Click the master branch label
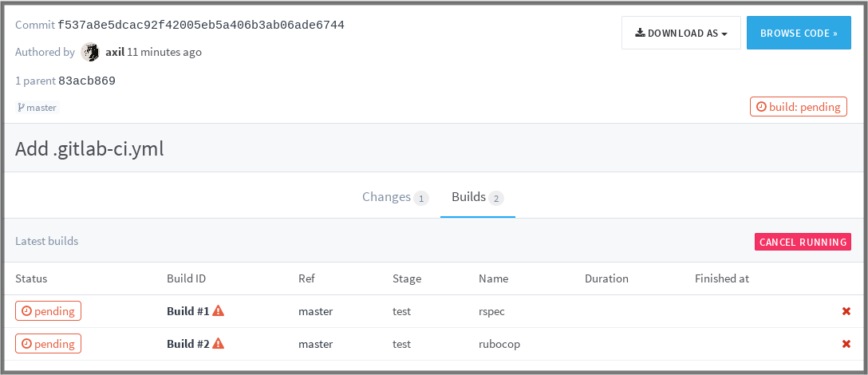This screenshot has width=868, height=375. pyautogui.click(x=37, y=108)
